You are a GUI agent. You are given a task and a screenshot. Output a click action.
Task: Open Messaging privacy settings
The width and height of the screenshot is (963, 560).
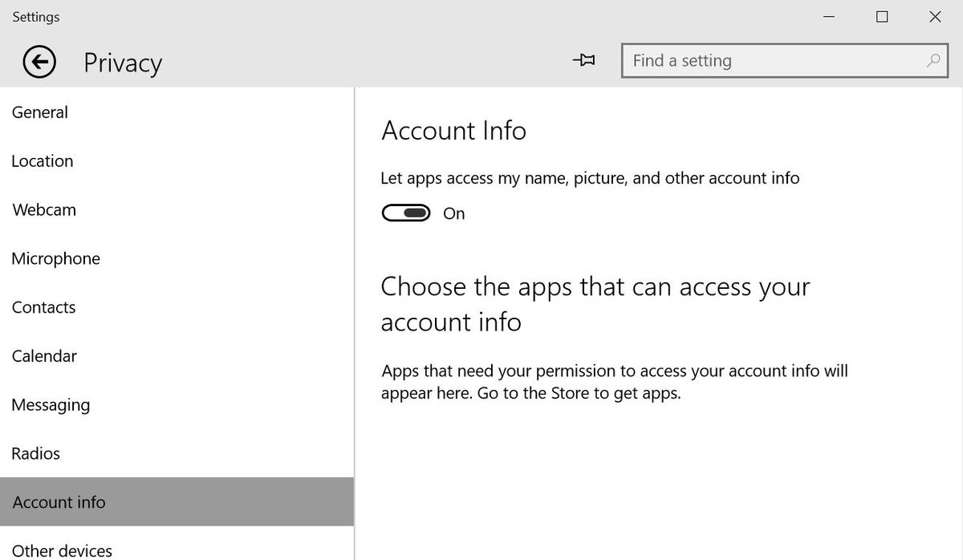coord(51,404)
